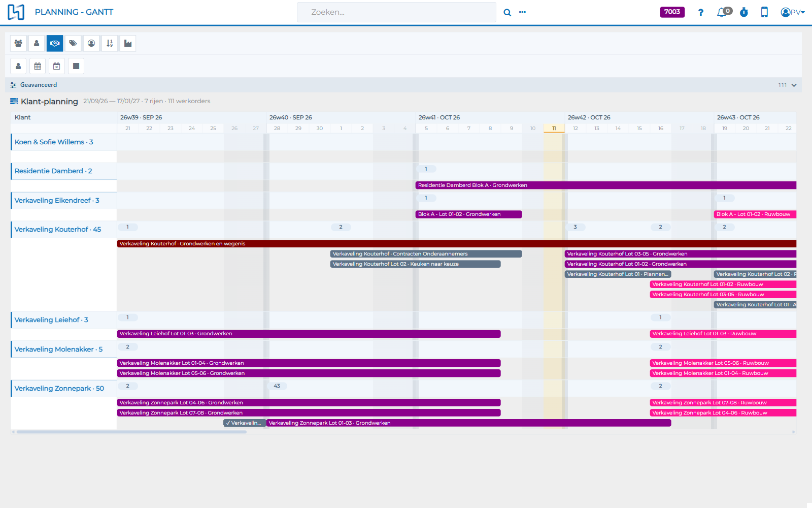Toggle the filled square button
Viewport: 812px width, 508px height.
pos(76,66)
